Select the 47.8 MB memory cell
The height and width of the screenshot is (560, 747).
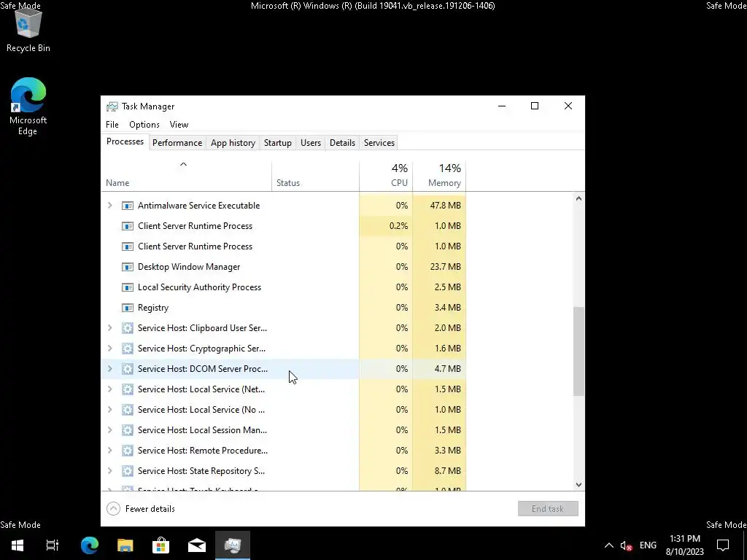(439, 206)
